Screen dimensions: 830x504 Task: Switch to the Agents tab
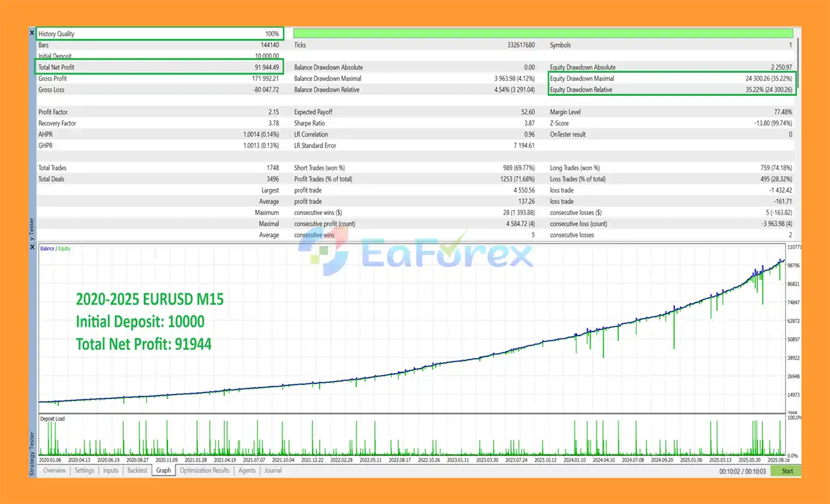247,470
